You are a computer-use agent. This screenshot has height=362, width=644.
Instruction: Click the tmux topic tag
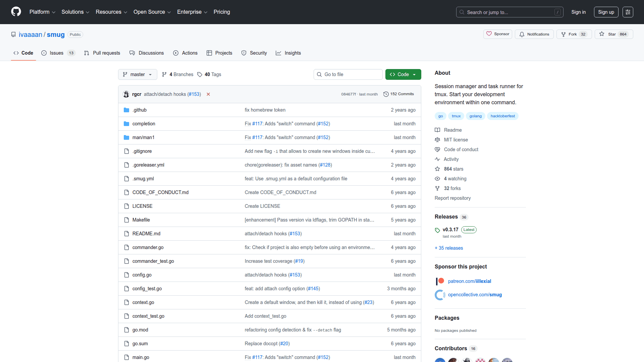point(456,116)
